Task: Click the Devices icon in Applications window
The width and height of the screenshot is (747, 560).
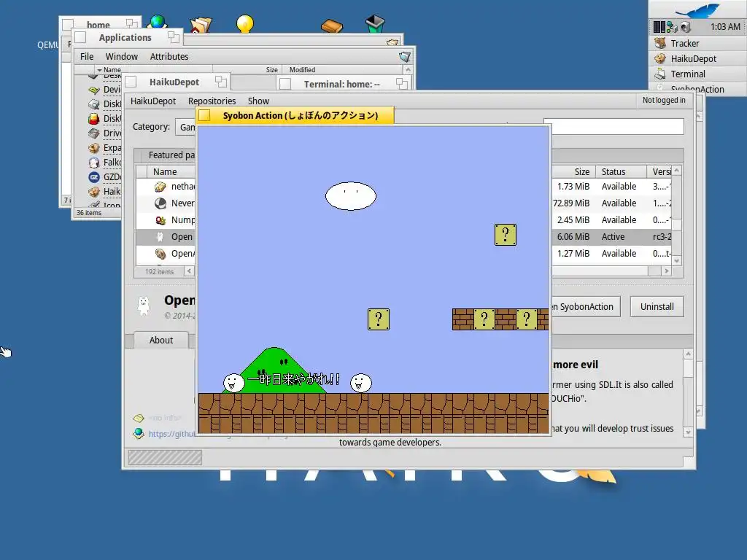Action: [x=94, y=90]
